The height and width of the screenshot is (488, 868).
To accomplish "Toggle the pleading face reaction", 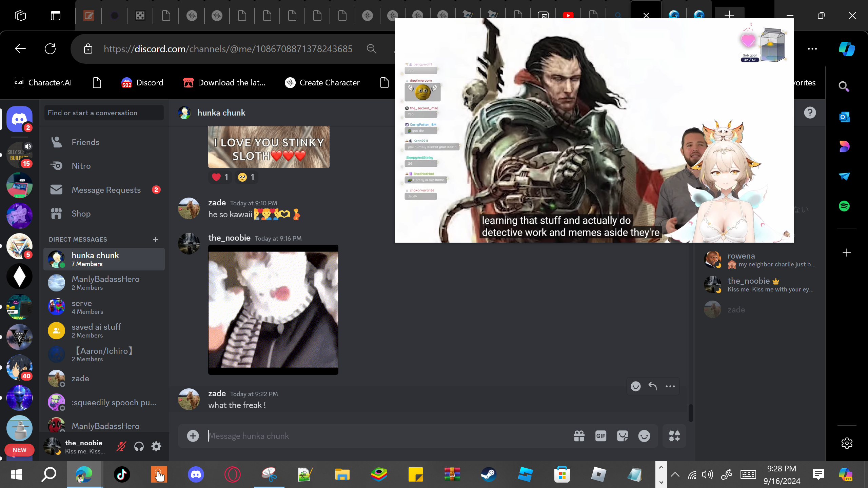I will [x=246, y=177].
